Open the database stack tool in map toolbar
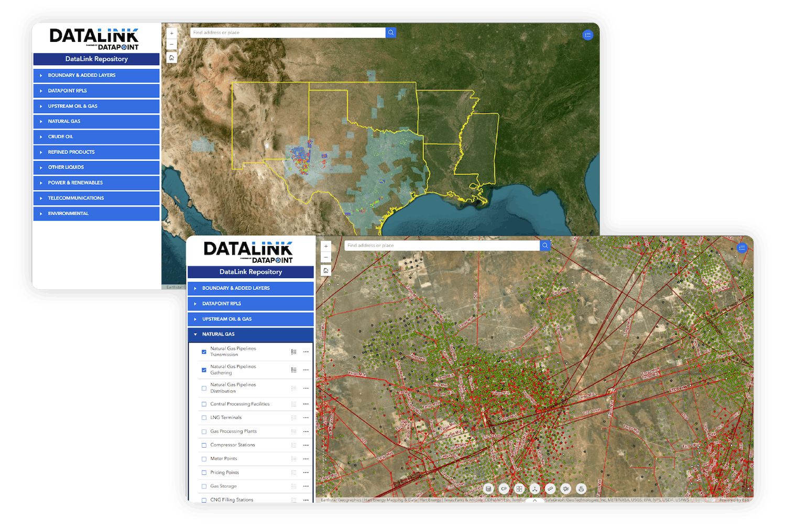This screenshot has width=786, height=532. pyautogui.click(x=488, y=489)
